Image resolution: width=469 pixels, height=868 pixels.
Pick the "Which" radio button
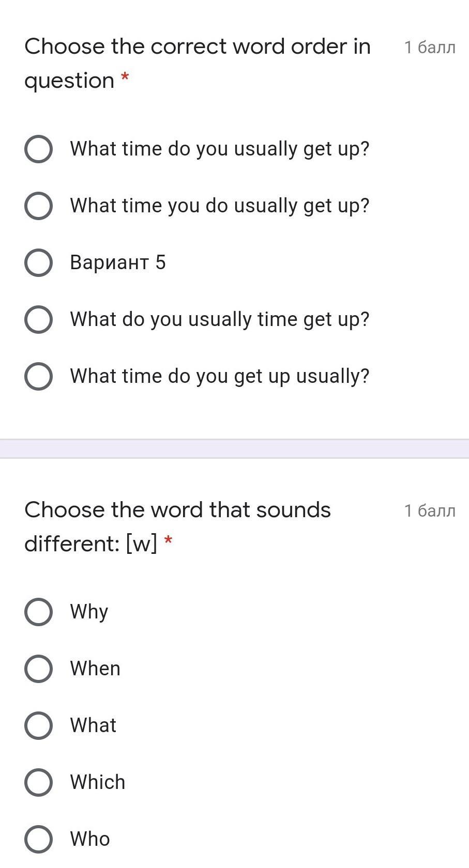(x=38, y=782)
